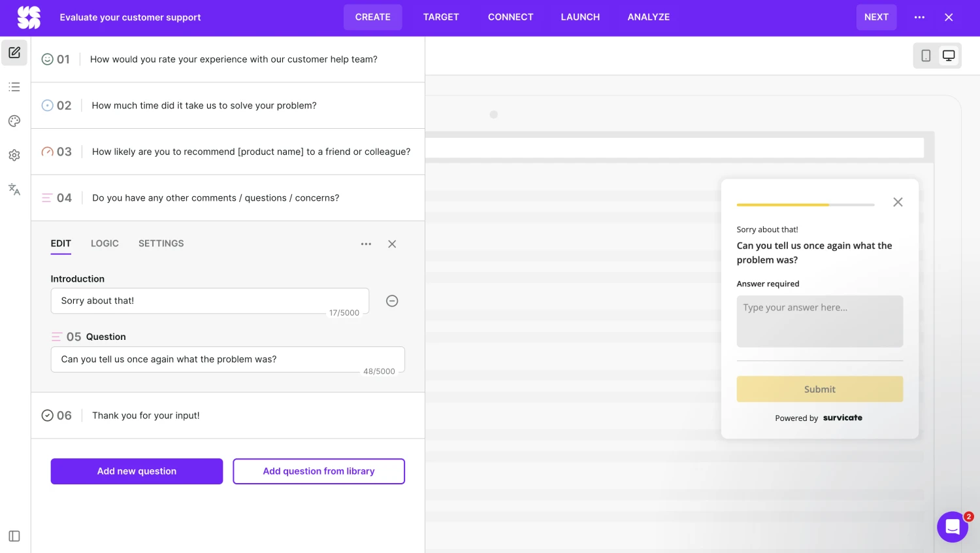Remove the Introduction field with minus icon
Image resolution: width=980 pixels, height=553 pixels.
click(x=392, y=301)
